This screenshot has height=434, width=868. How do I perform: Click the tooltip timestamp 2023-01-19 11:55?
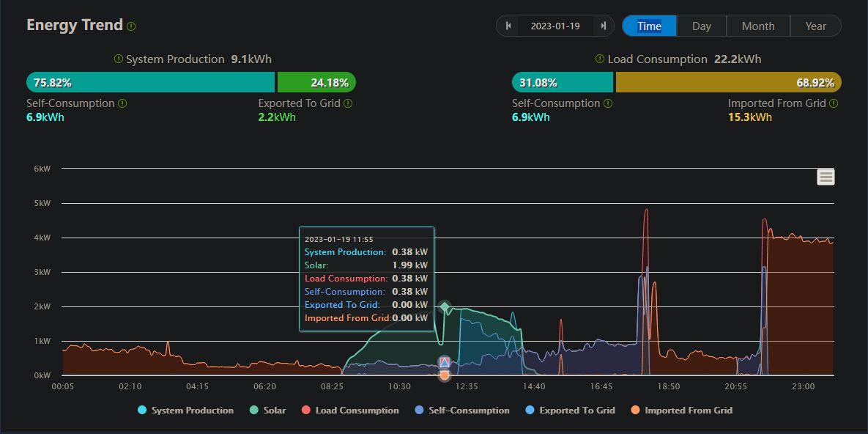[339, 239]
